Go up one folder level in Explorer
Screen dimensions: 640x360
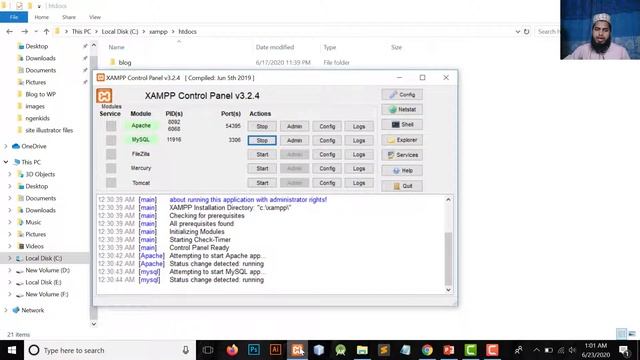point(47,31)
